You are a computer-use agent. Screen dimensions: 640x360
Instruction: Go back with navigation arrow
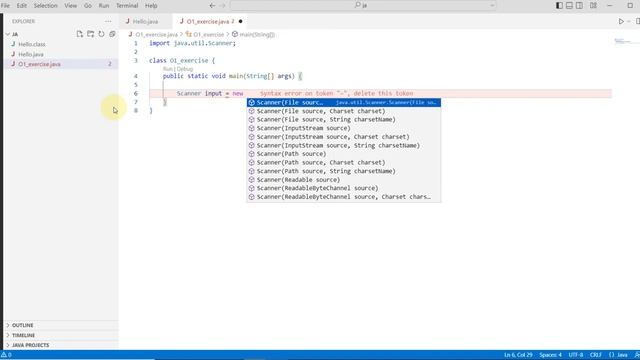tap(212, 6)
